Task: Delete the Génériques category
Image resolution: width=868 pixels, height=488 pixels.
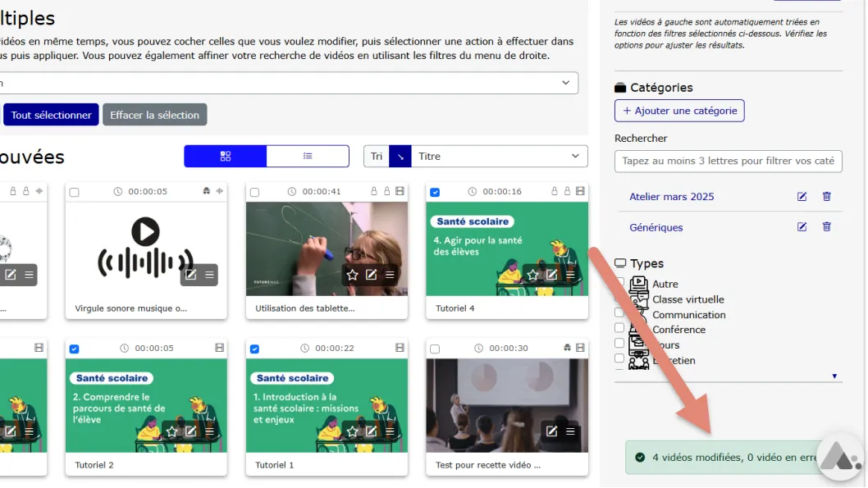Action: 826,227
